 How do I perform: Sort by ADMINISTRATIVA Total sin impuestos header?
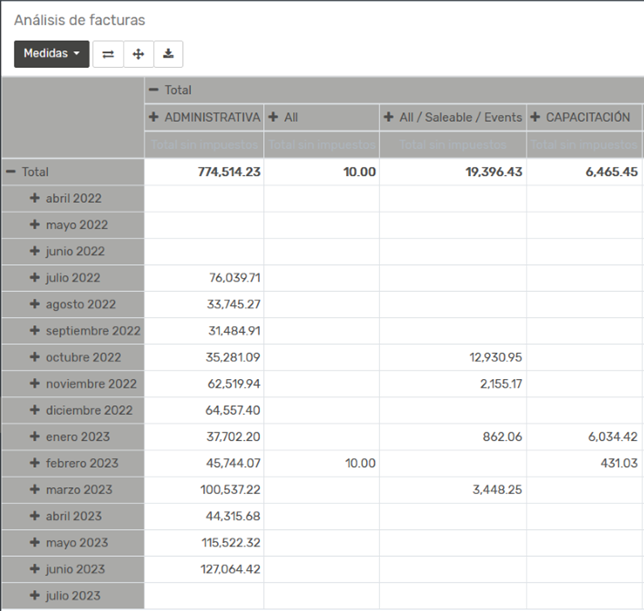click(204, 144)
